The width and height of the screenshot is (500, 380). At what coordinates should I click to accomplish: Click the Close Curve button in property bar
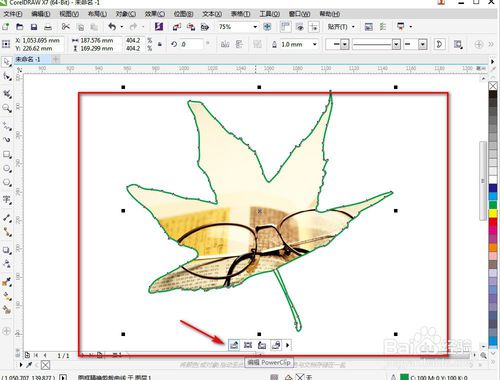[439, 44]
